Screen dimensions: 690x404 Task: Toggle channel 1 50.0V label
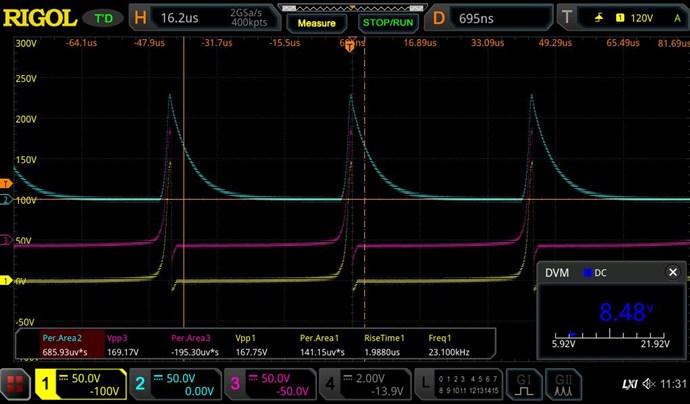pos(86,378)
